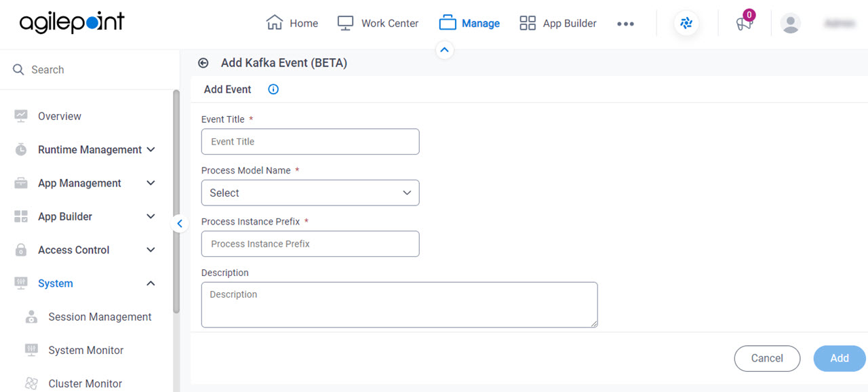The image size is (868, 392).
Task: Click the Cancel button
Action: tap(767, 358)
